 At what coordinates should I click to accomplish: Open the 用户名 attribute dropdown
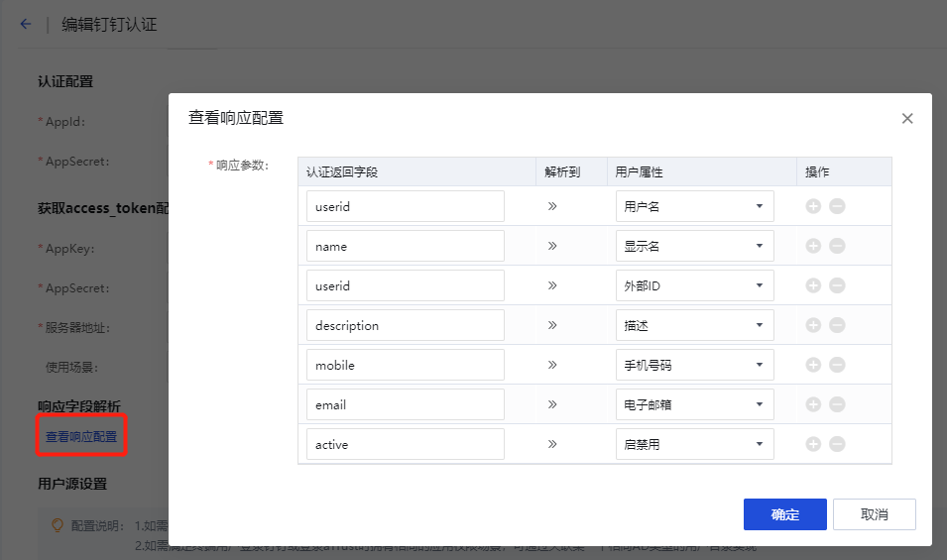pos(694,206)
